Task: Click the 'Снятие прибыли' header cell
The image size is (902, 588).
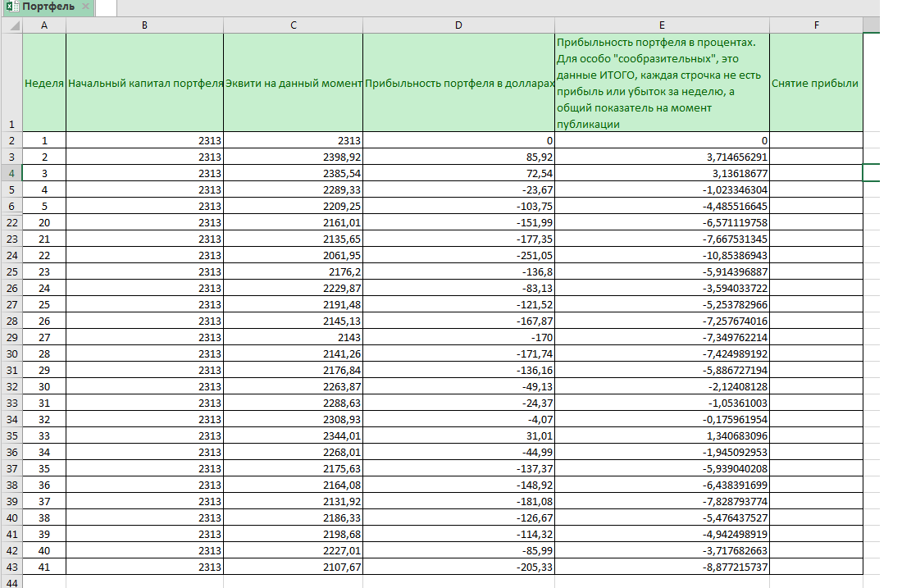Action: [815, 83]
